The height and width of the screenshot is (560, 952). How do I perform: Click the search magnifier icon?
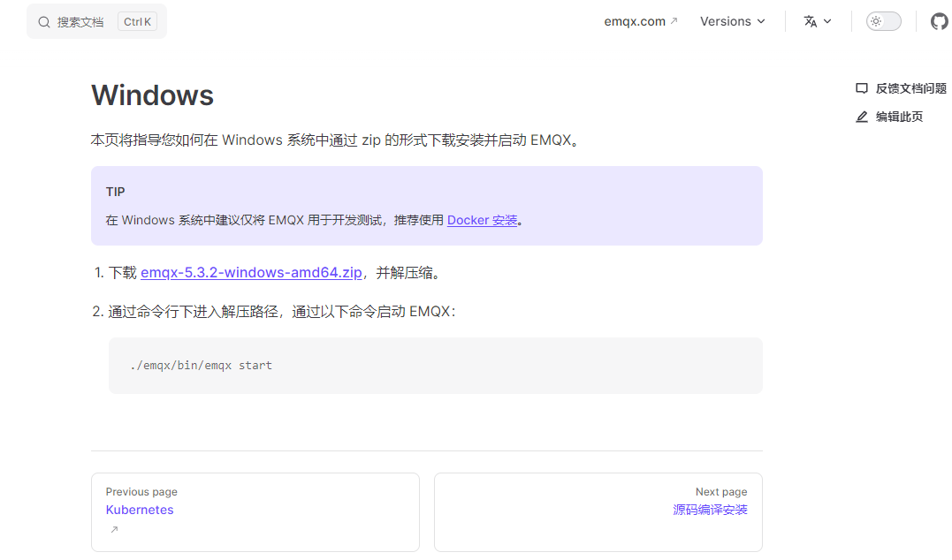(43, 22)
